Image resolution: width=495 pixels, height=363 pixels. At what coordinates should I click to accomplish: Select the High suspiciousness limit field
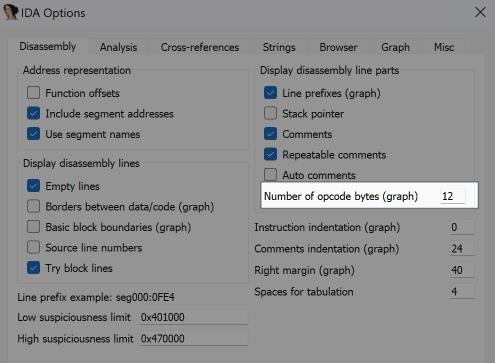pyautogui.click(x=194, y=339)
